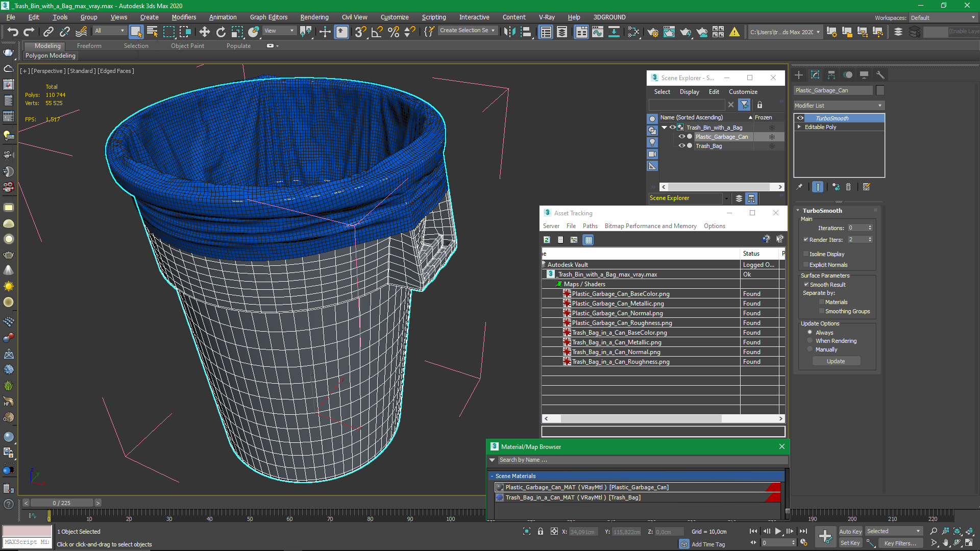The image size is (980, 551).
Task: Open Render Setup teapot icon
Action: 653,32
